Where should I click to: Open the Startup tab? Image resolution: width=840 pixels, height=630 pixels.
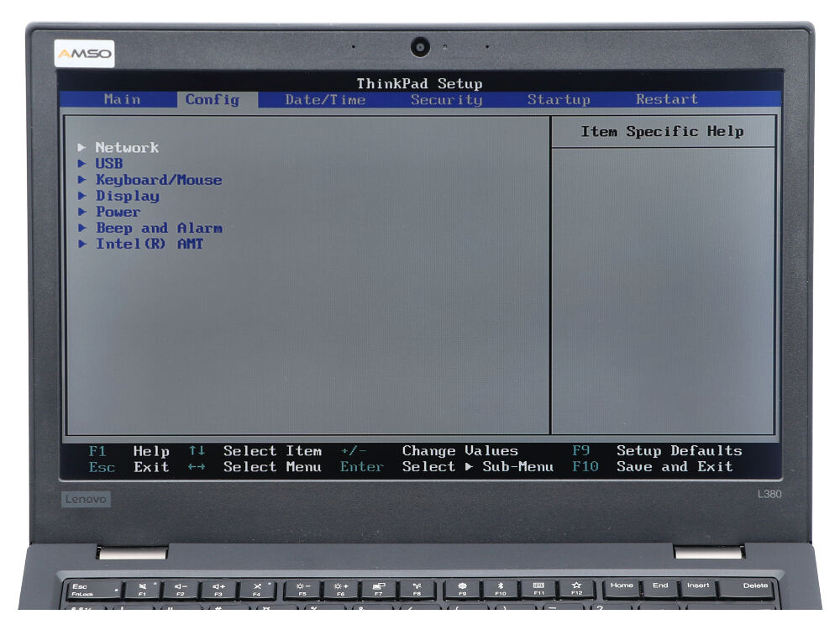pyautogui.click(x=559, y=99)
